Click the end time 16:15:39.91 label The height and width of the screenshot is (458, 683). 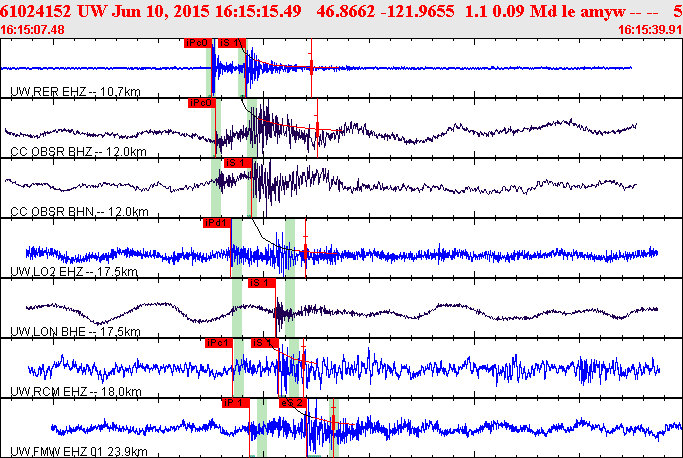(x=650, y=29)
